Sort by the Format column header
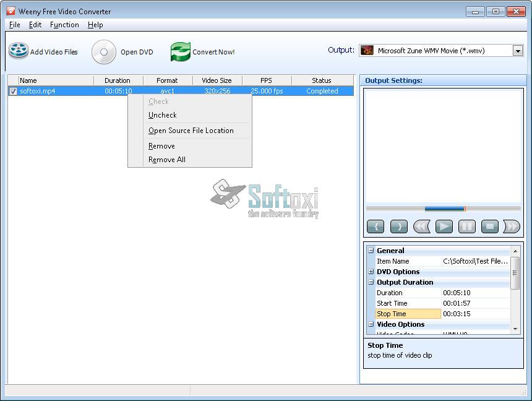Viewport: 532px width, 401px height. pyautogui.click(x=168, y=80)
